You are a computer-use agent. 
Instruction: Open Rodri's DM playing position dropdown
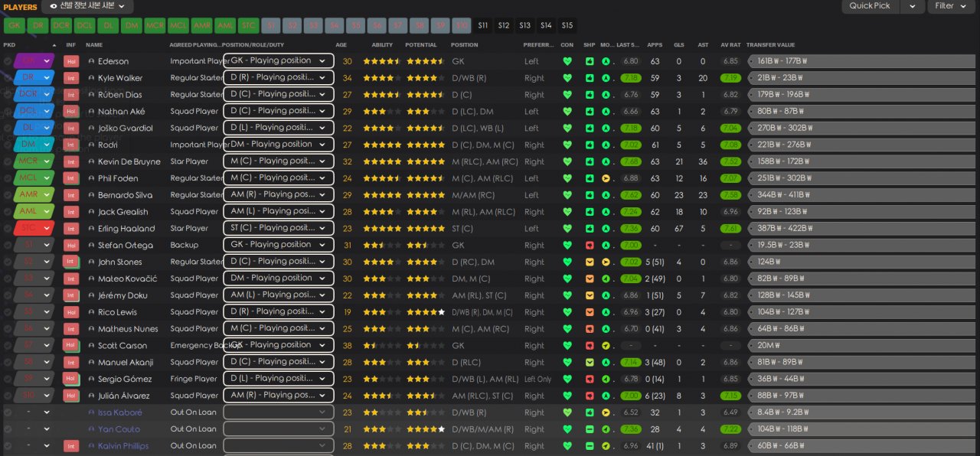tap(279, 144)
